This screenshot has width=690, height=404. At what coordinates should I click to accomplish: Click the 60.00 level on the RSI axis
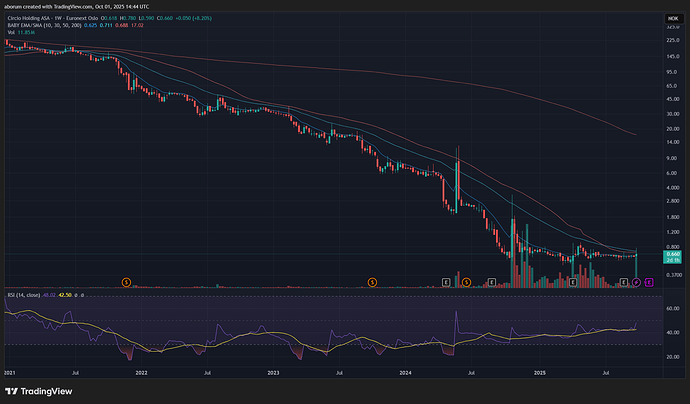point(672,310)
